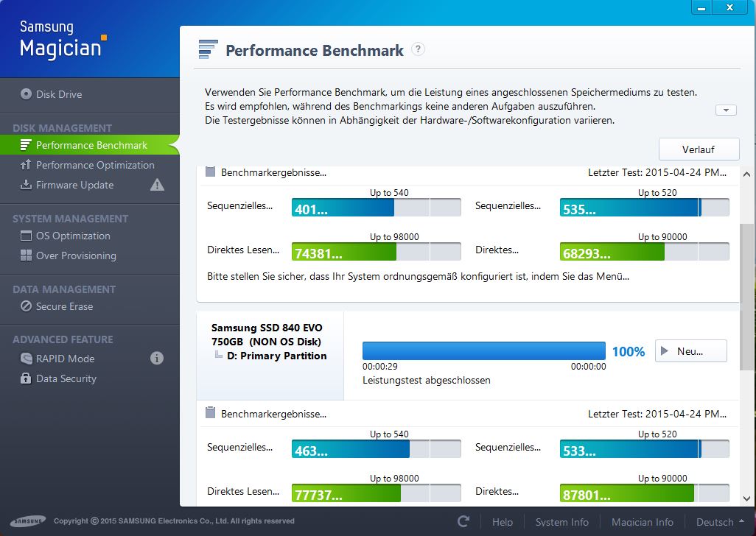Click the 533 sequential write bar
Viewport: 756px width, 536px height.
tap(644, 449)
